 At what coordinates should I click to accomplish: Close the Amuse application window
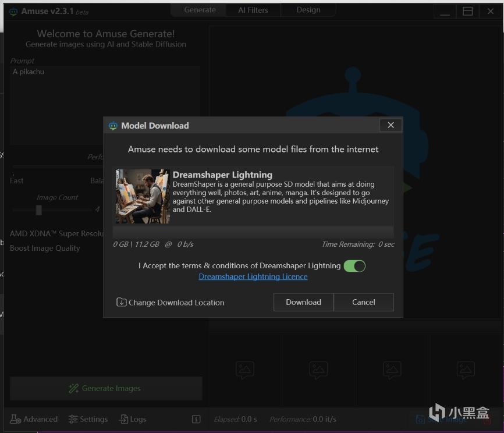click(490, 12)
